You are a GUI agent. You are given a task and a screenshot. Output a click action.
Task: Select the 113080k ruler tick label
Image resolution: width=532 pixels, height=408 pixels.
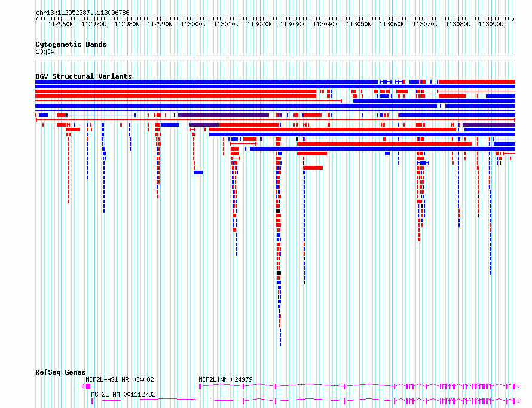[458, 24]
